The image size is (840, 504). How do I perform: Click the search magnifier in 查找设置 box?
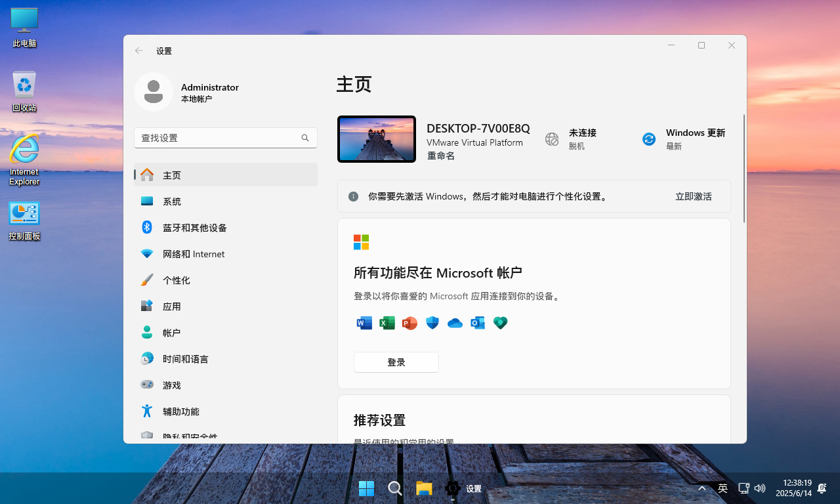point(305,138)
